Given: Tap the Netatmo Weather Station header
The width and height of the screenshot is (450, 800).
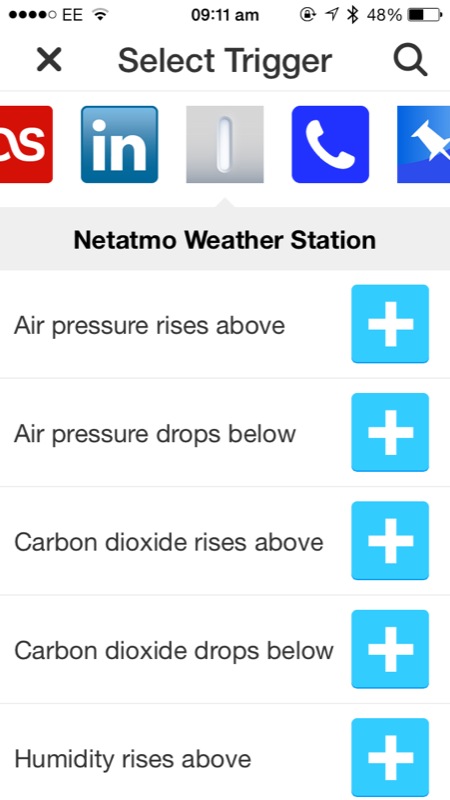Looking at the screenshot, I should coord(225,240).
